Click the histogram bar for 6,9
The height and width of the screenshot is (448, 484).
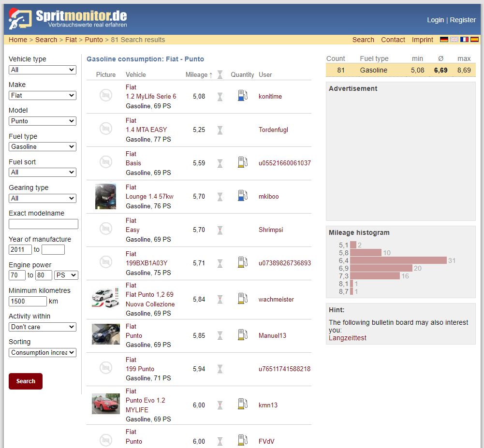click(381, 268)
